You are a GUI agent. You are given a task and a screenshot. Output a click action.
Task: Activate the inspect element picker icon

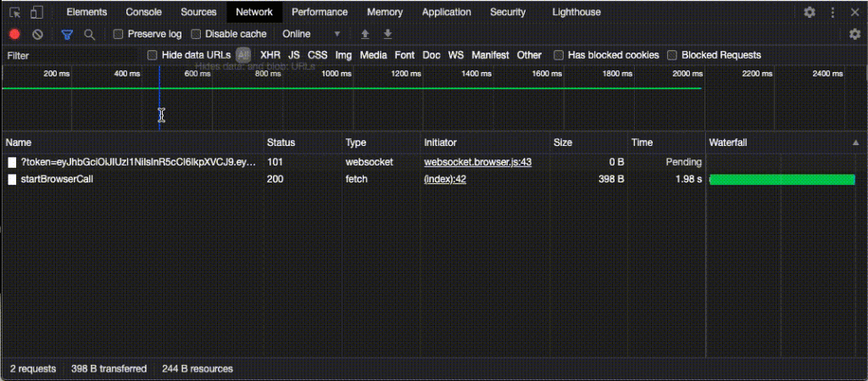pyautogui.click(x=15, y=12)
